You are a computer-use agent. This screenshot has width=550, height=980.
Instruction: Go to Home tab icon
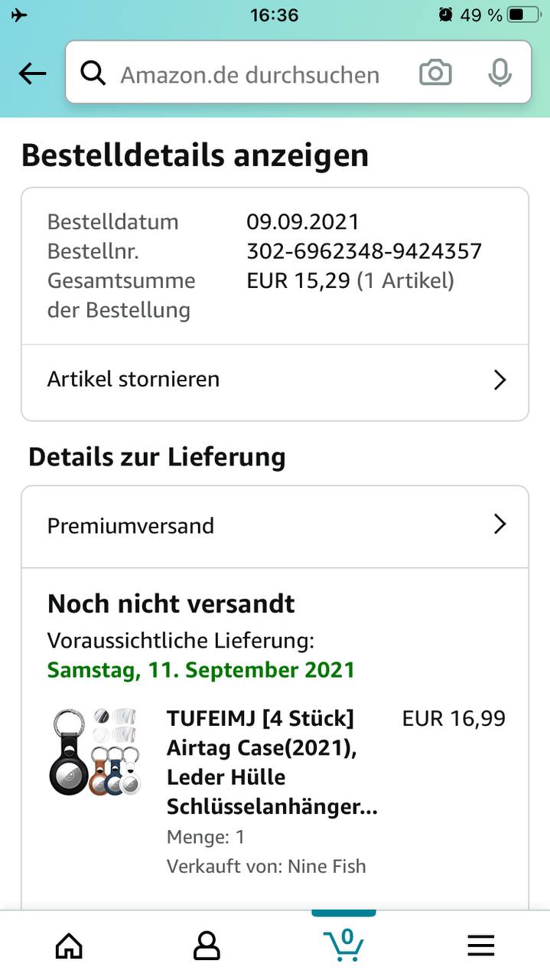(69, 946)
